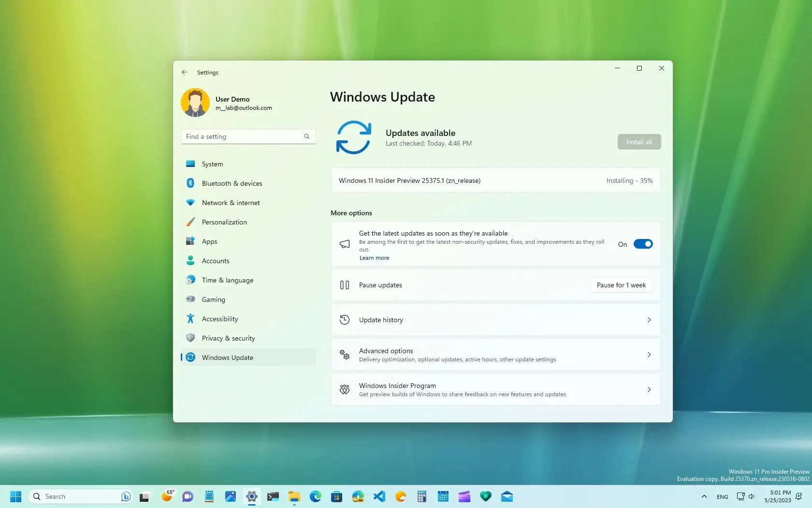Click ENG language indicator in tray
Viewport: 812px width, 508px height.
click(723, 497)
